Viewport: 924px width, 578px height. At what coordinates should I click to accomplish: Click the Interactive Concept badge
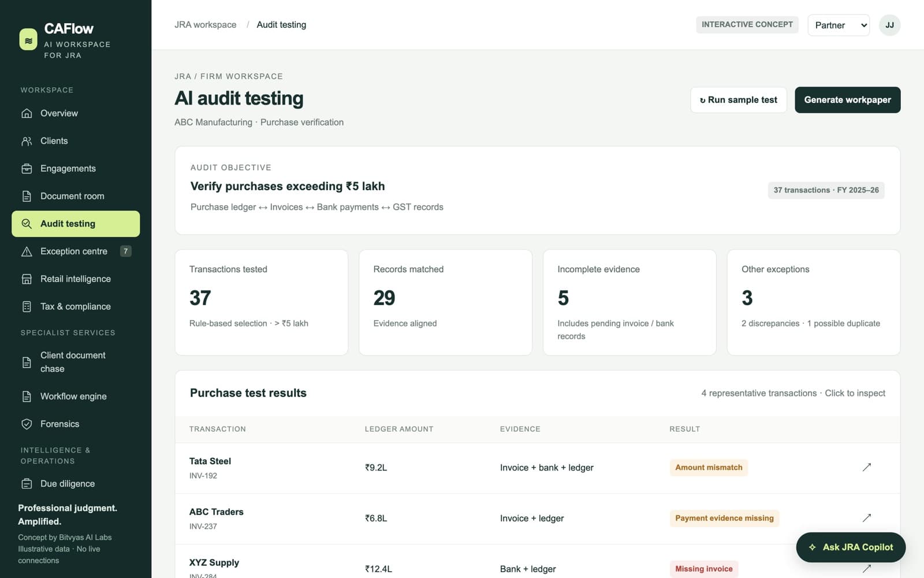[x=747, y=24]
